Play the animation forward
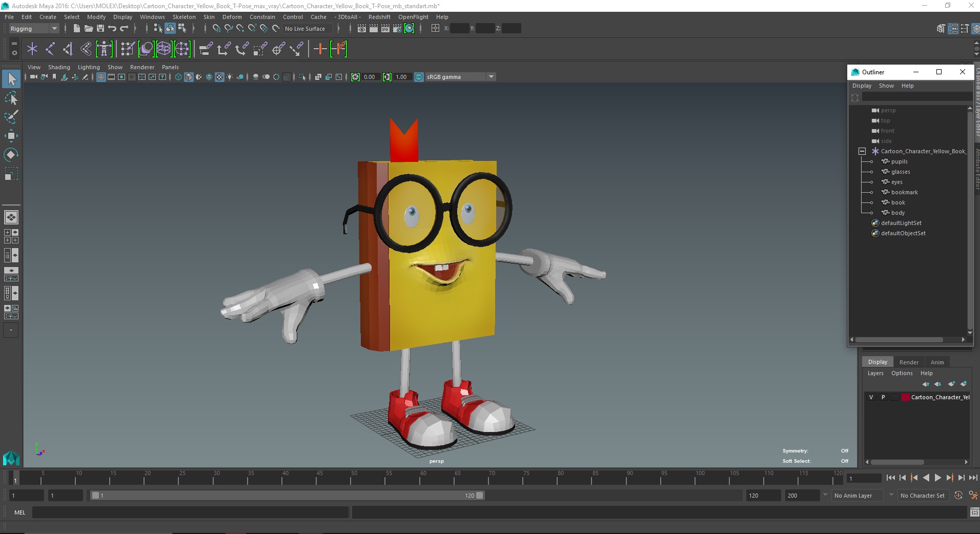 (937, 478)
